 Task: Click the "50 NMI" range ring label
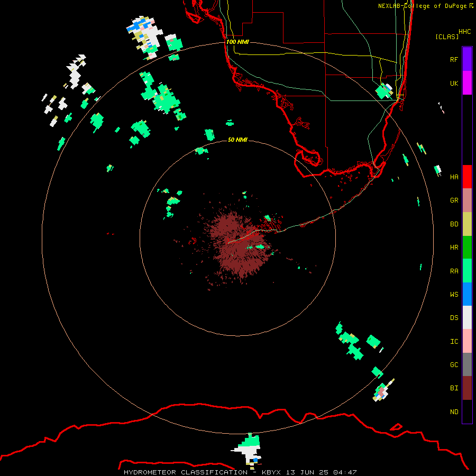(x=237, y=140)
